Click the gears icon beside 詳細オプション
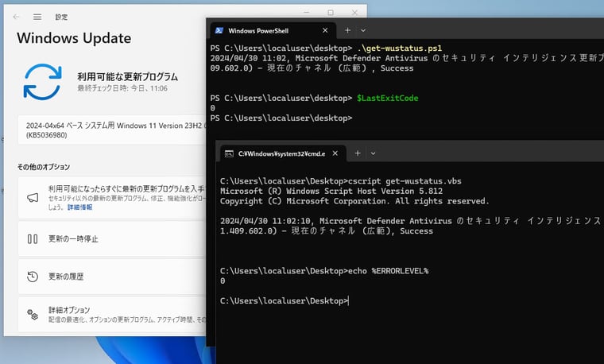Viewport: 604px width, 364px height. click(33, 314)
